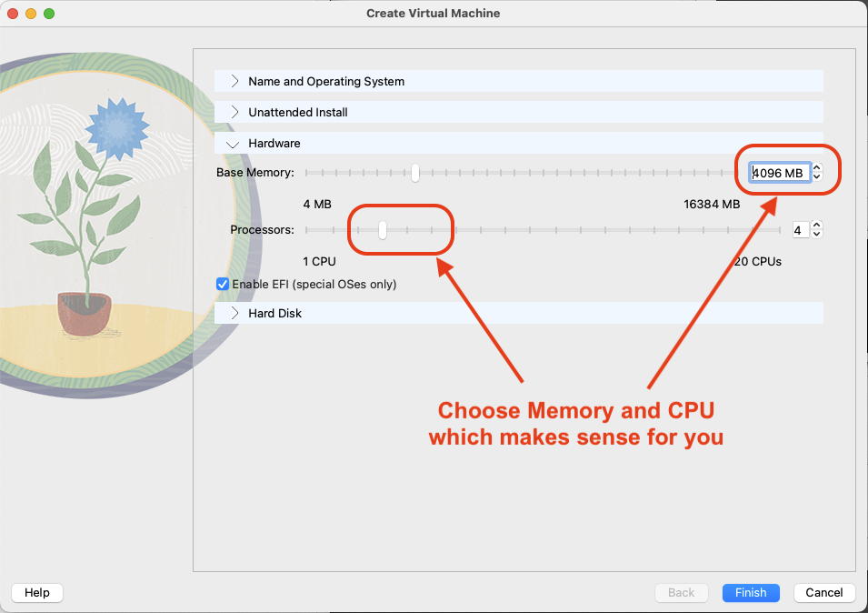This screenshot has height=613, width=868.
Task: Increase the processor count using the stepper
Action: tap(817, 226)
